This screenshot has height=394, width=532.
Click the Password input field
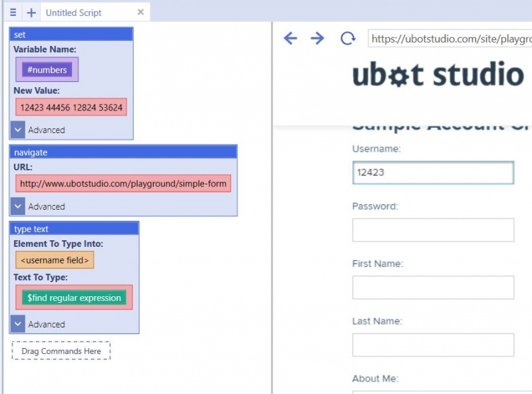(434, 230)
